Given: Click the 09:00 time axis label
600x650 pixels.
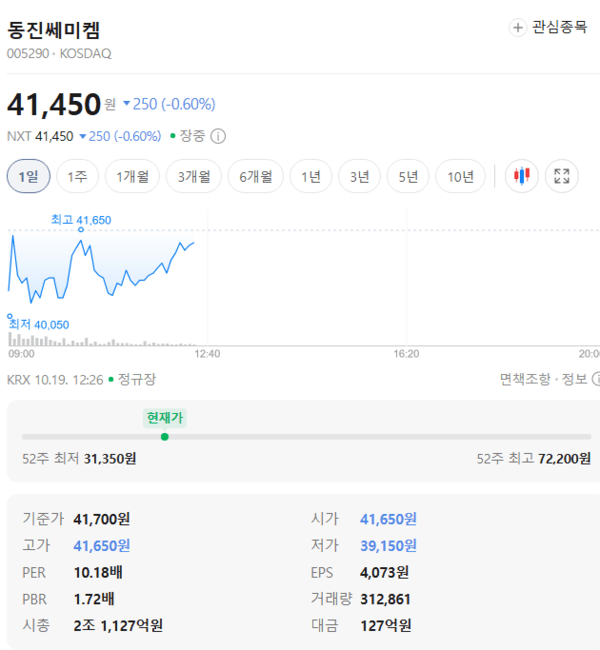Looking at the screenshot, I should 22,354.
